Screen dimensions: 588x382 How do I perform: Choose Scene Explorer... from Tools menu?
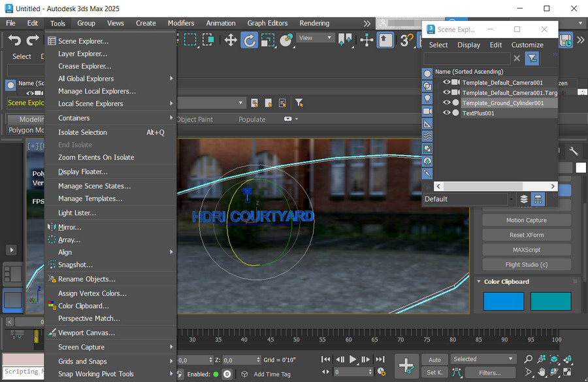(x=110, y=41)
